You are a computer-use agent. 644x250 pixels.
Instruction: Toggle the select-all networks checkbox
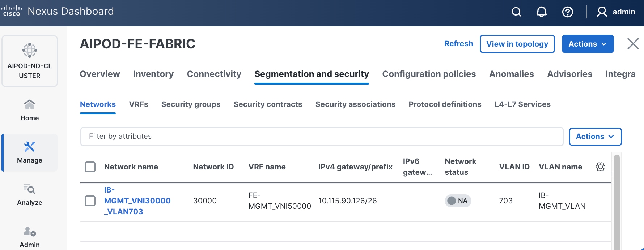90,167
